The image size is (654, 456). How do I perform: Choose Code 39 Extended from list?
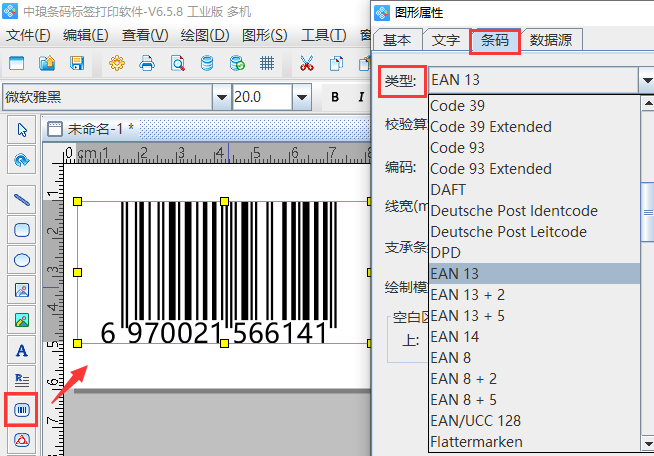coord(534,127)
